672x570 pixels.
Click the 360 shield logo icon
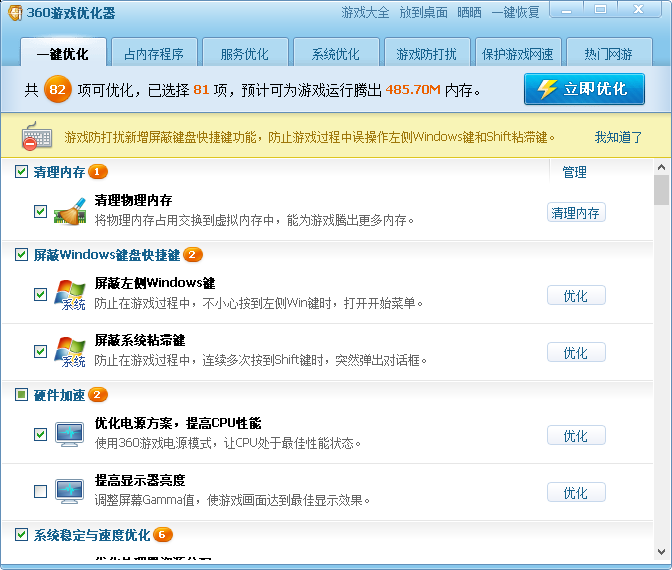tap(15, 12)
